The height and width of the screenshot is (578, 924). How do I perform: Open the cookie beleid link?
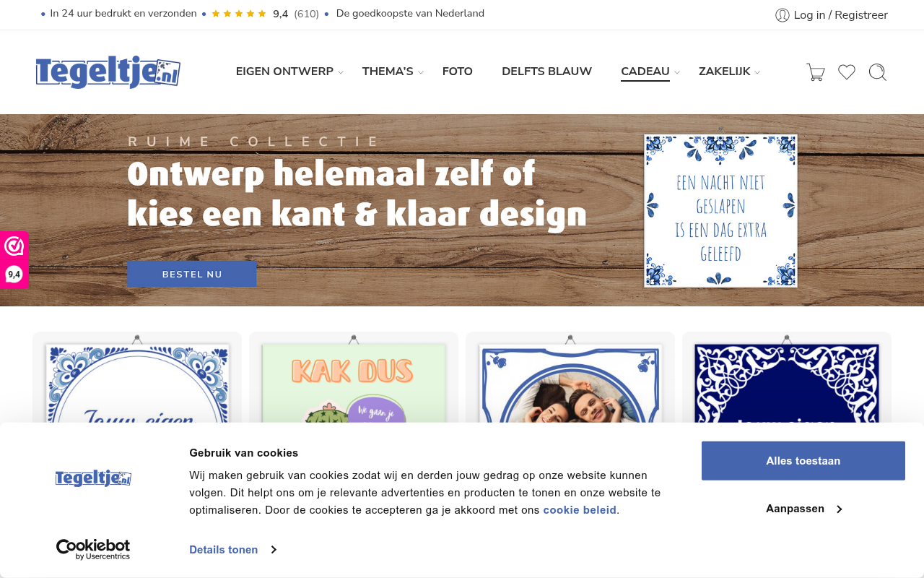(x=580, y=510)
